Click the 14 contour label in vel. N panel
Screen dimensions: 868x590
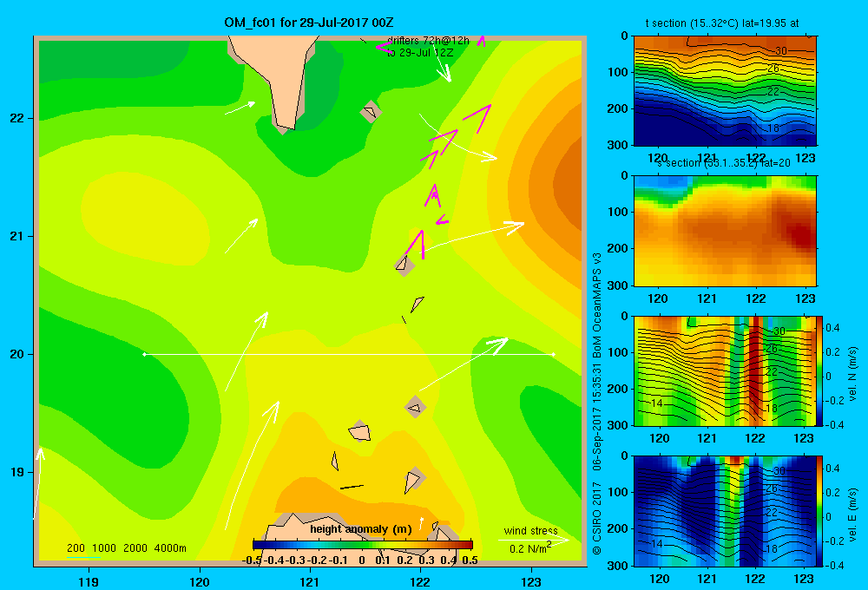tap(657, 403)
